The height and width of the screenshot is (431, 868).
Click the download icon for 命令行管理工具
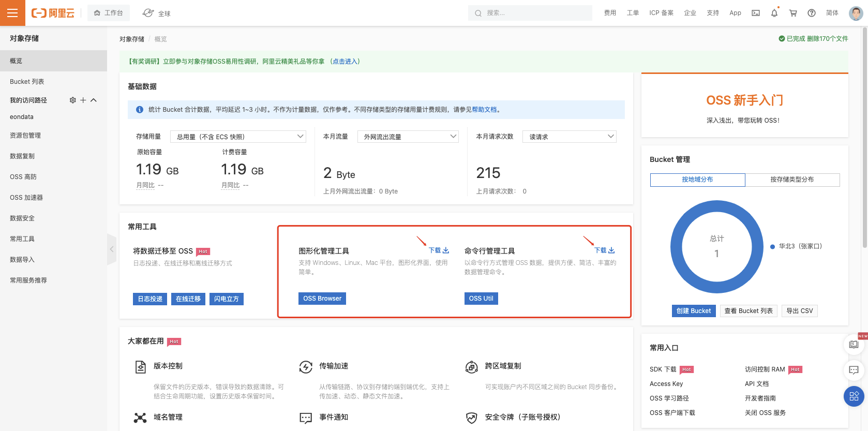(x=611, y=250)
